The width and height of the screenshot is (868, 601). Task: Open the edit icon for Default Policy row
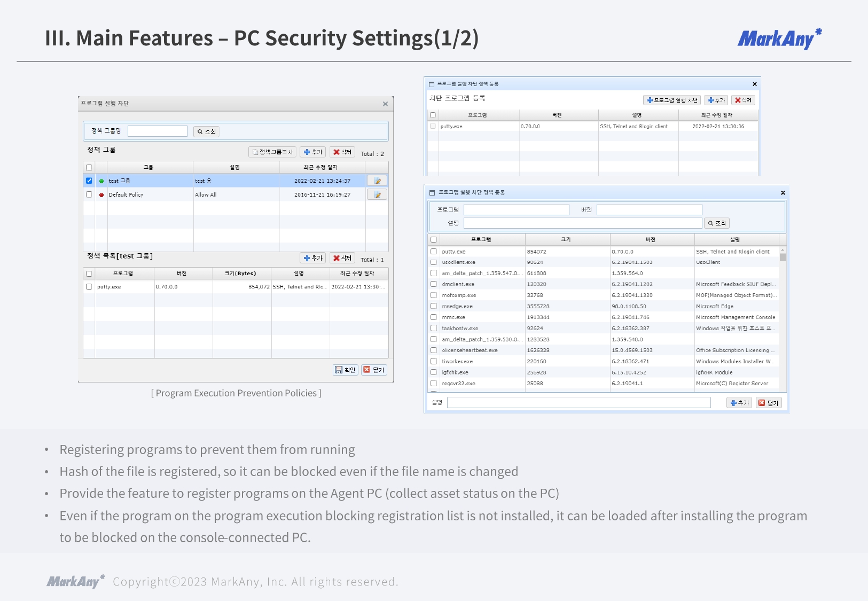[x=377, y=195]
